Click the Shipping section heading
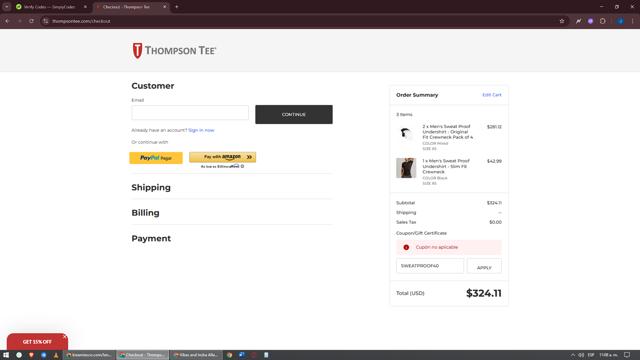The width and height of the screenshot is (640, 360). [151, 187]
